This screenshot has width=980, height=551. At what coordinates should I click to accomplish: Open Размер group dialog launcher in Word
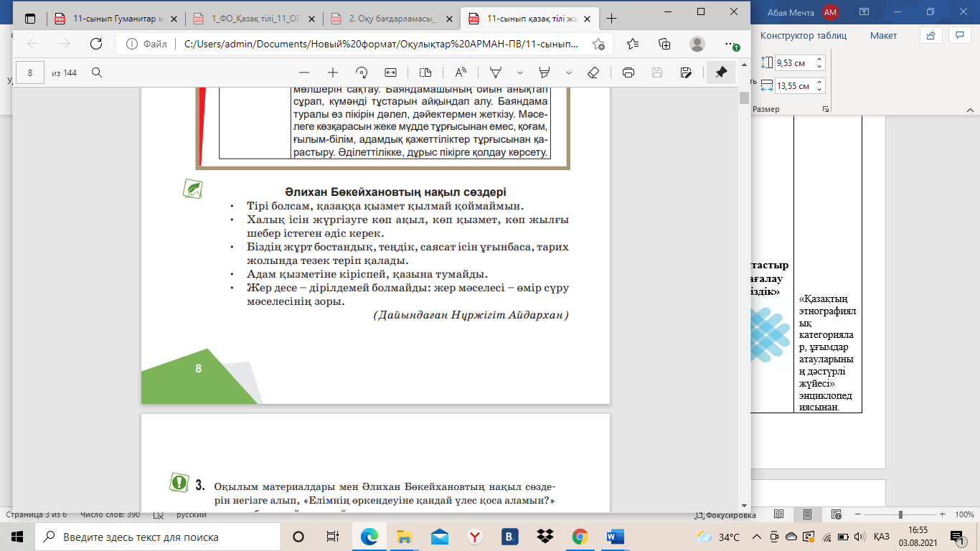pos(826,109)
